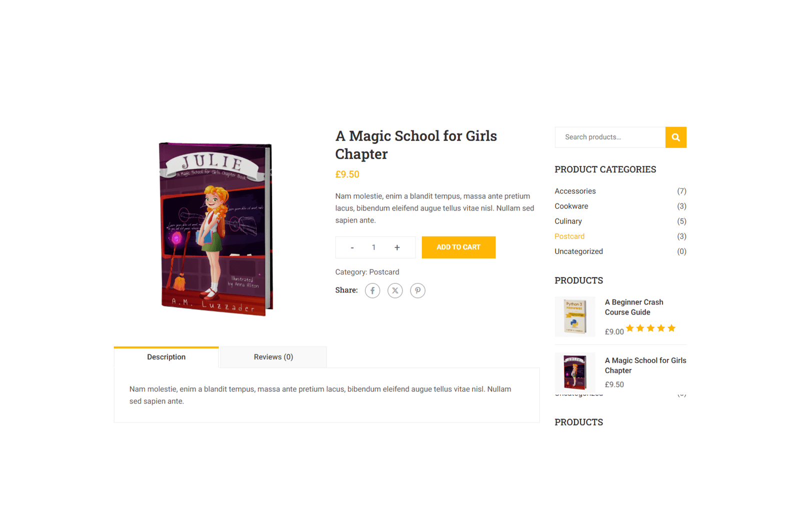Share product on Facebook

click(x=372, y=290)
